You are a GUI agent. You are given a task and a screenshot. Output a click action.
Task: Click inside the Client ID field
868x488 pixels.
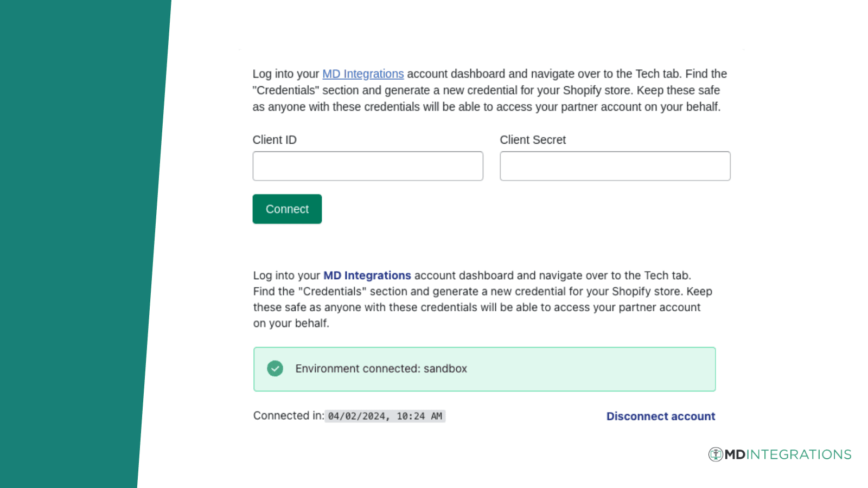367,166
